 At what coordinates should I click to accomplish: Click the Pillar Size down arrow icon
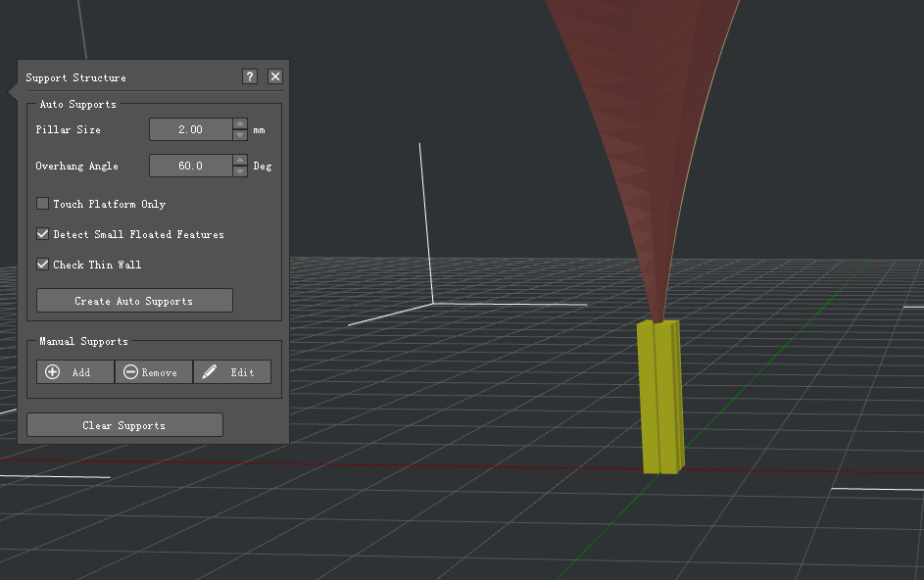pos(239,134)
